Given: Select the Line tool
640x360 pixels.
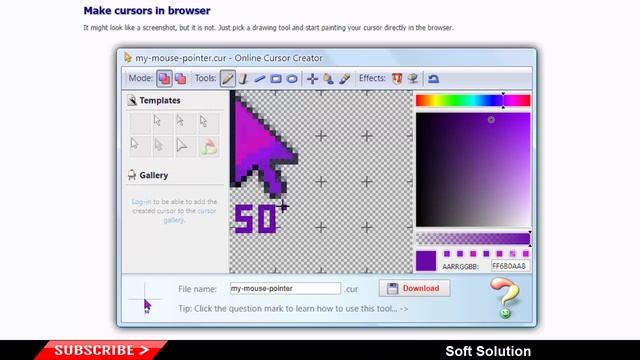Looking at the screenshot, I should pos(260,78).
